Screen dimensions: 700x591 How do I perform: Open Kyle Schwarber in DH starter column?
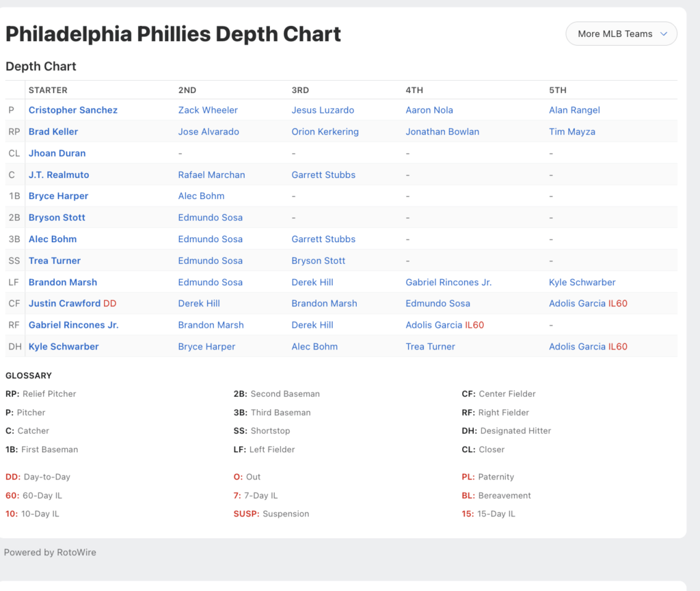click(x=64, y=347)
